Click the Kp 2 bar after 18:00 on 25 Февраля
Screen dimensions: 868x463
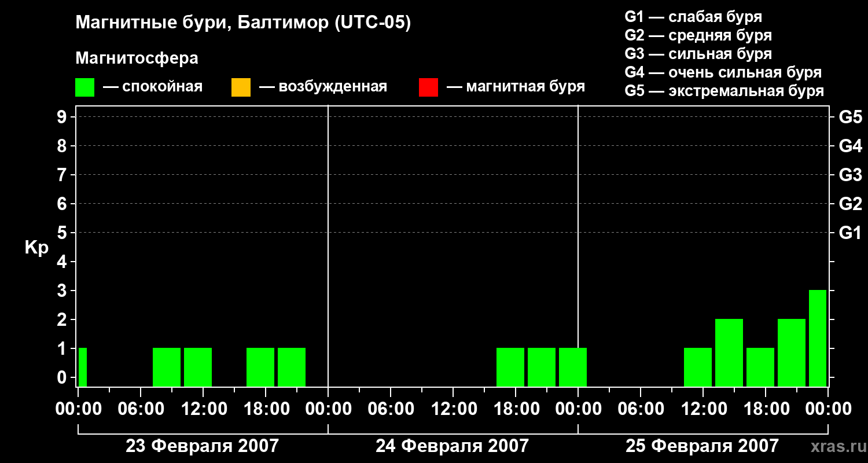click(792, 352)
